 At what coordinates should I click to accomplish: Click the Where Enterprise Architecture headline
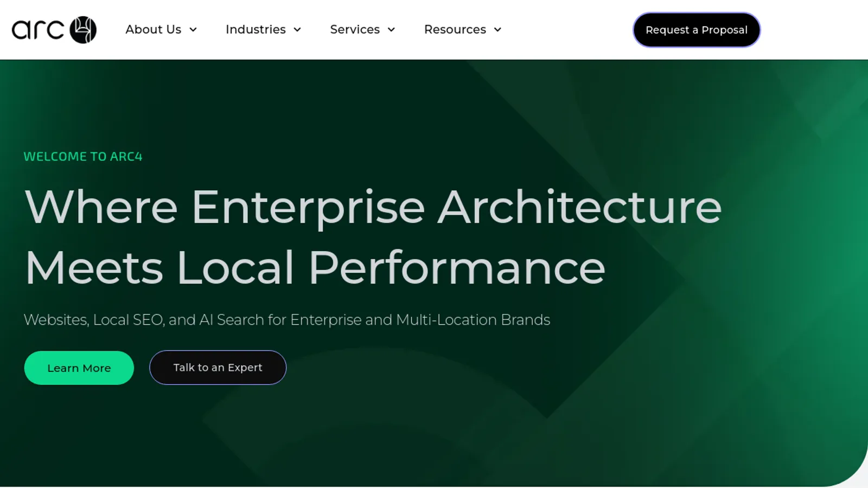tap(373, 236)
